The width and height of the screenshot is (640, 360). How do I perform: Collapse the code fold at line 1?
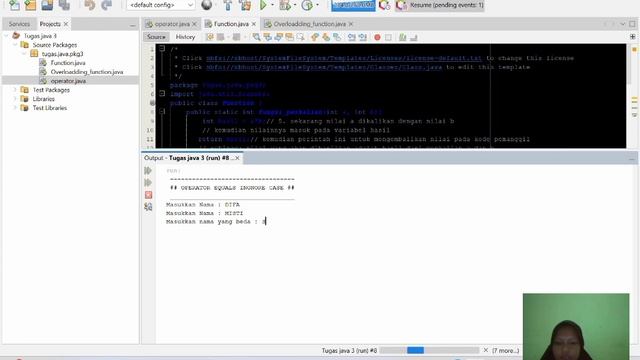pos(162,49)
